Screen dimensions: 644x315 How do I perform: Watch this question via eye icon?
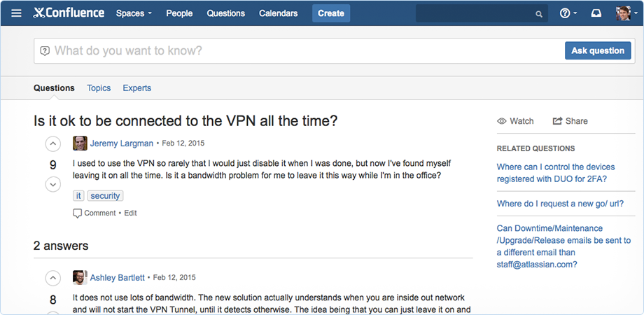coord(515,121)
